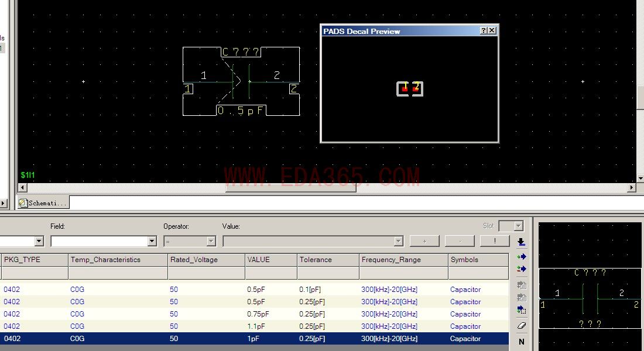This screenshot has width=644, height=351.
Task: Click rated voltage 50 in the 1.1pF row
Action: click(x=174, y=326)
